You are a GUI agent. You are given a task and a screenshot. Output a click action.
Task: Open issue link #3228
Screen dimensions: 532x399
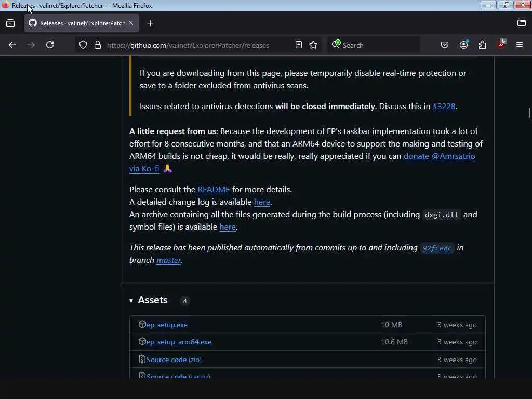coord(444,106)
